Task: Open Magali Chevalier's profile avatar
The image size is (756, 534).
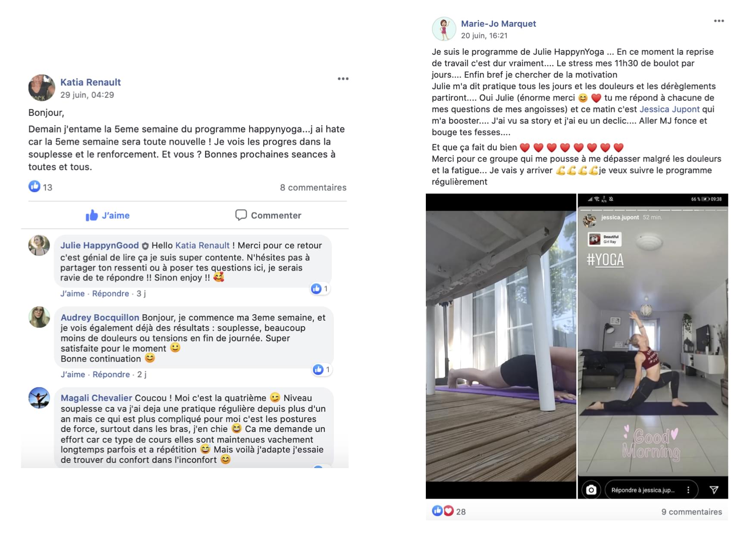Action: click(x=39, y=398)
